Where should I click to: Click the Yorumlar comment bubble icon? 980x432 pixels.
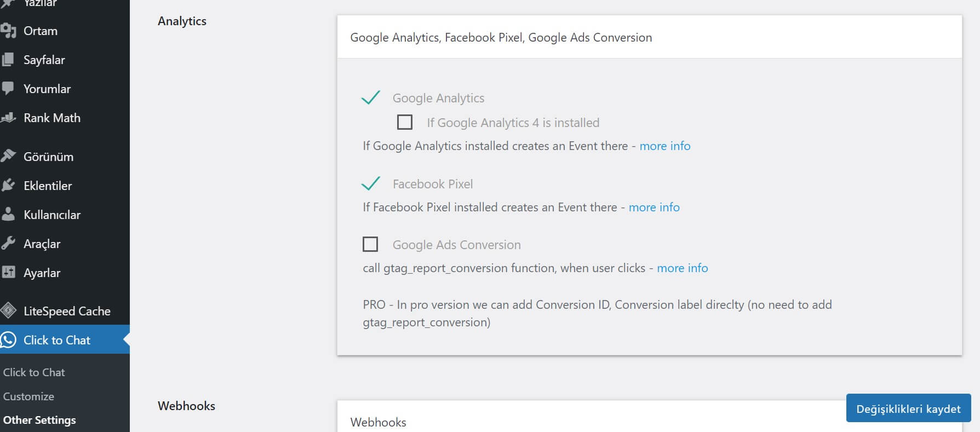pyautogui.click(x=8, y=88)
